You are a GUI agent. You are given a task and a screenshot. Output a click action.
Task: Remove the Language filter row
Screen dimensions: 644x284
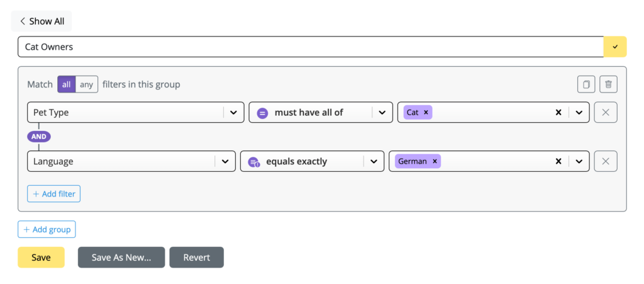click(x=606, y=161)
